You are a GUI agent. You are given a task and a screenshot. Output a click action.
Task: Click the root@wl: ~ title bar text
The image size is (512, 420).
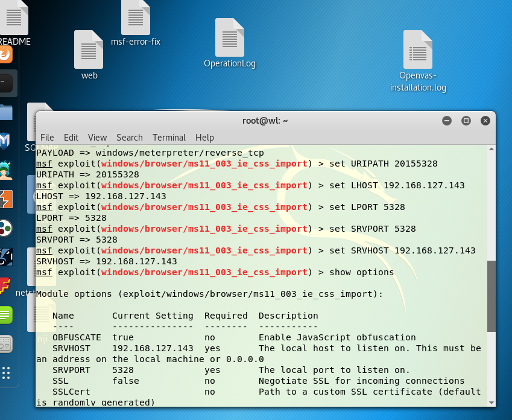265,121
